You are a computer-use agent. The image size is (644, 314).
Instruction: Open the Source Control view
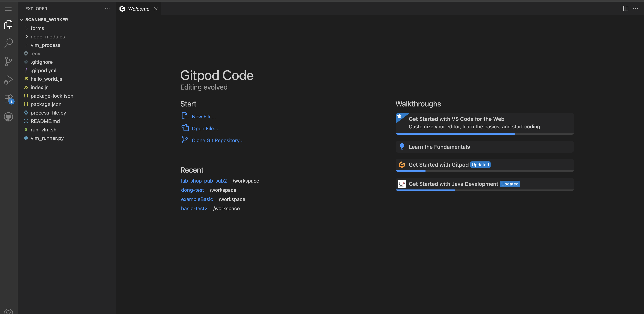tap(8, 61)
